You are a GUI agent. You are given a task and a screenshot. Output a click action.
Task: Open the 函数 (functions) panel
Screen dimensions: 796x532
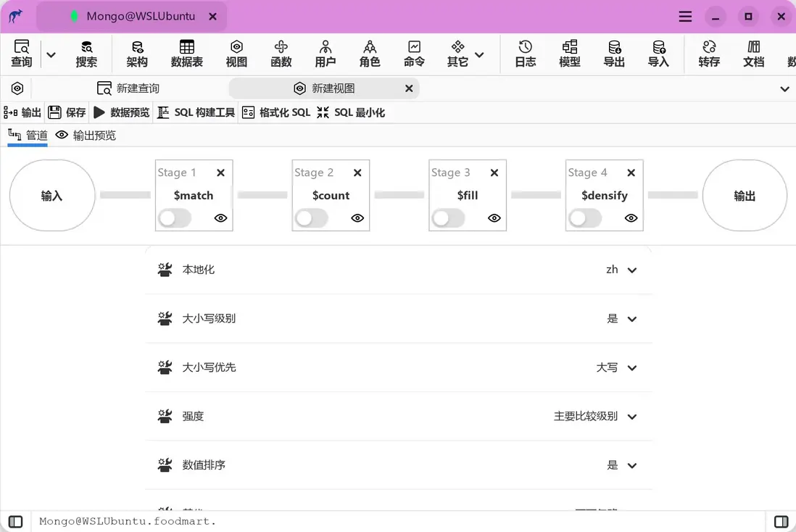[281, 53]
